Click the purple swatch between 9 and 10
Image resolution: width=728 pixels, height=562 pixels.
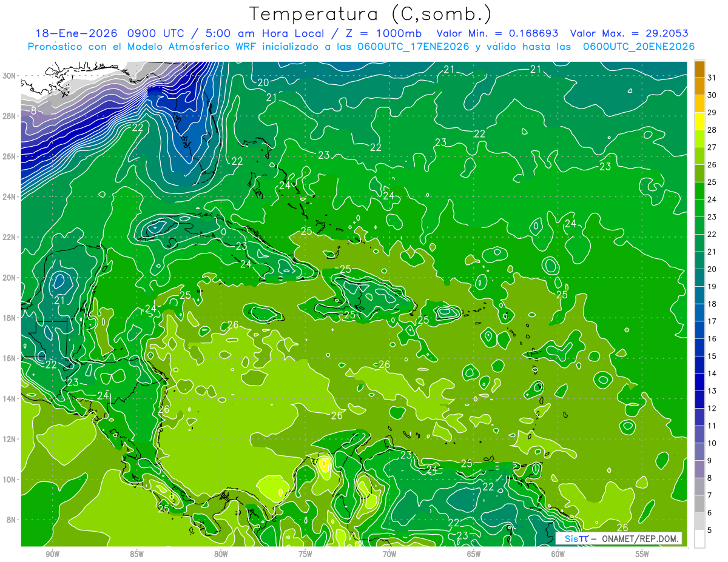(699, 452)
